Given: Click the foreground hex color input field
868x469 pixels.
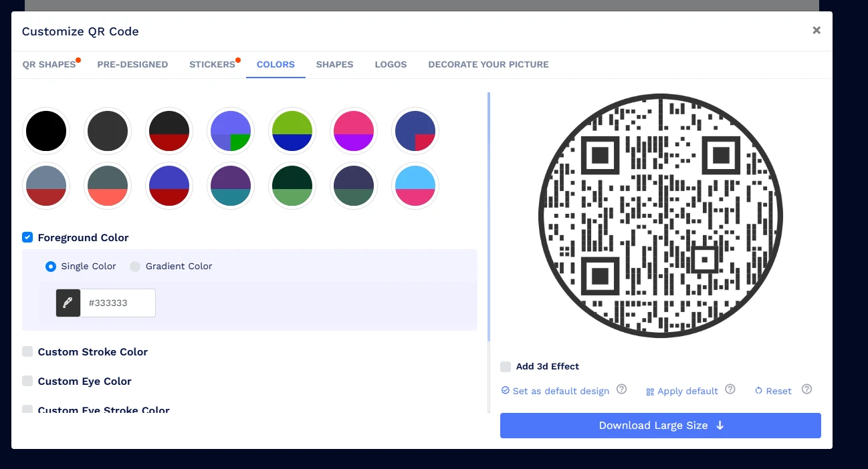Looking at the screenshot, I should click(118, 303).
